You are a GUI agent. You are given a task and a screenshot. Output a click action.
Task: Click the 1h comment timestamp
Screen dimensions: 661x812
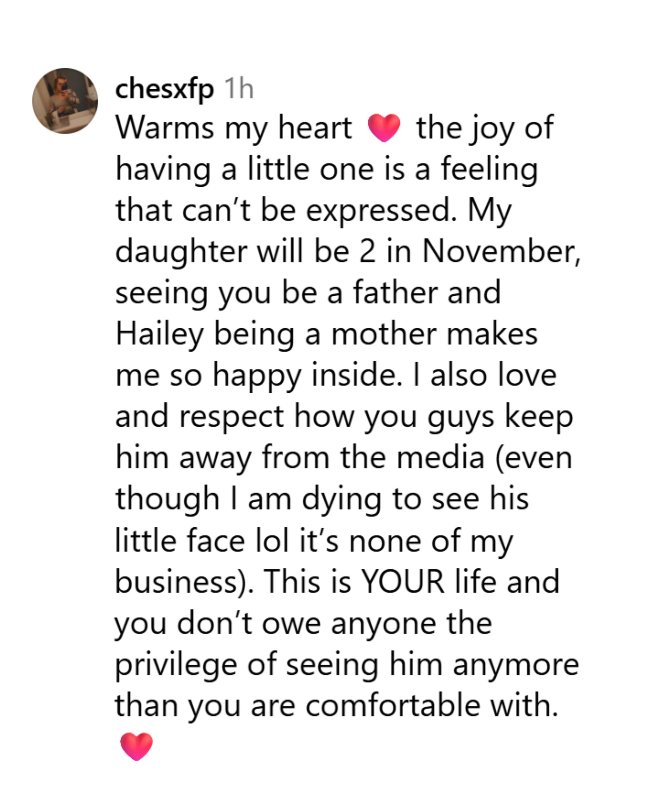[x=239, y=89]
